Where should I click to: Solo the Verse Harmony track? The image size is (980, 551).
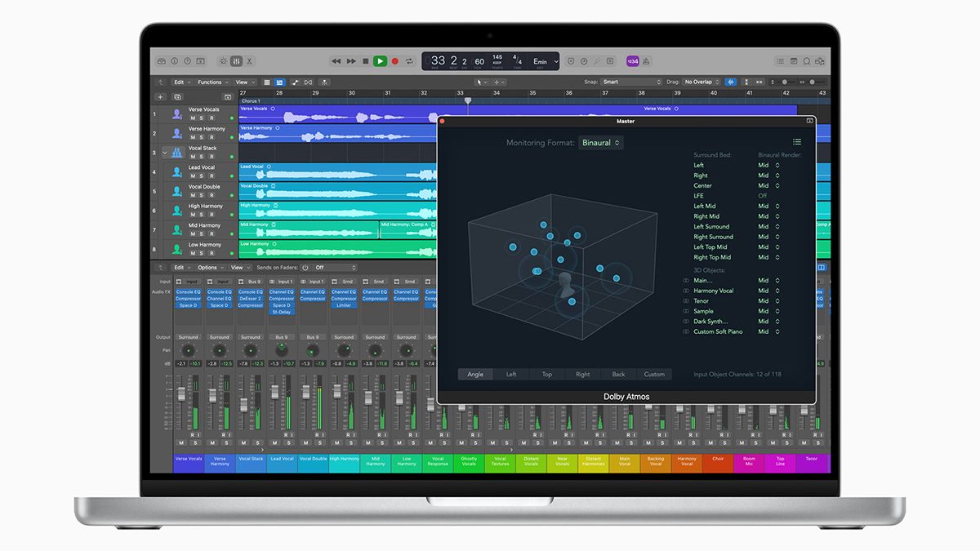[202, 137]
